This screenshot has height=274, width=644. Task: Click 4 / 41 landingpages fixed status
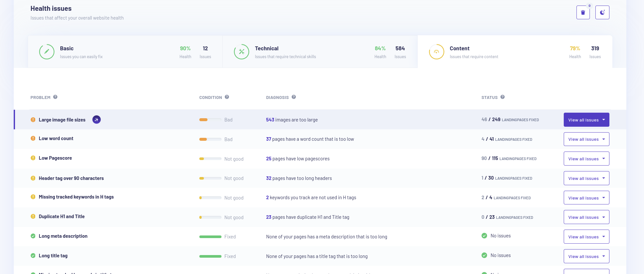(x=507, y=139)
